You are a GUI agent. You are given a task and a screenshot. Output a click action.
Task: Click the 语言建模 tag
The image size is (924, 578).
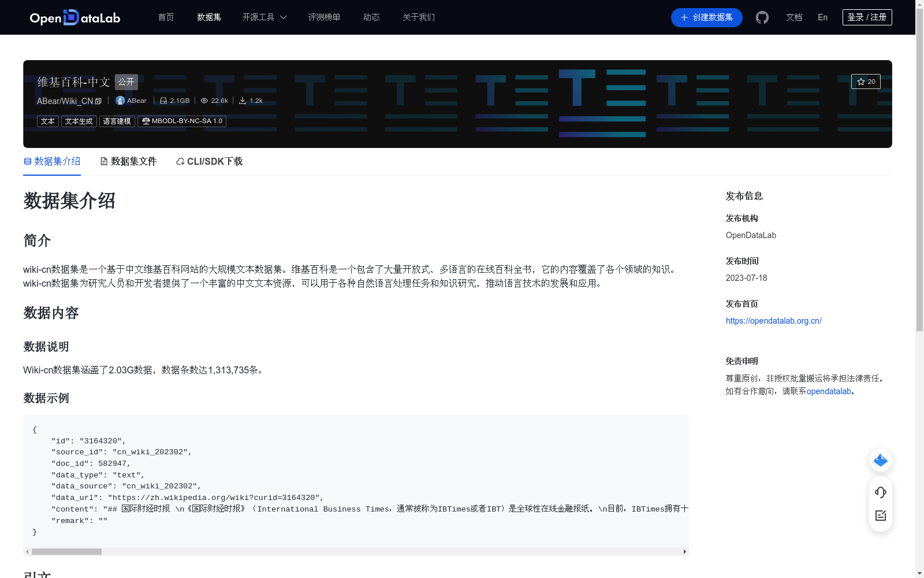click(117, 121)
